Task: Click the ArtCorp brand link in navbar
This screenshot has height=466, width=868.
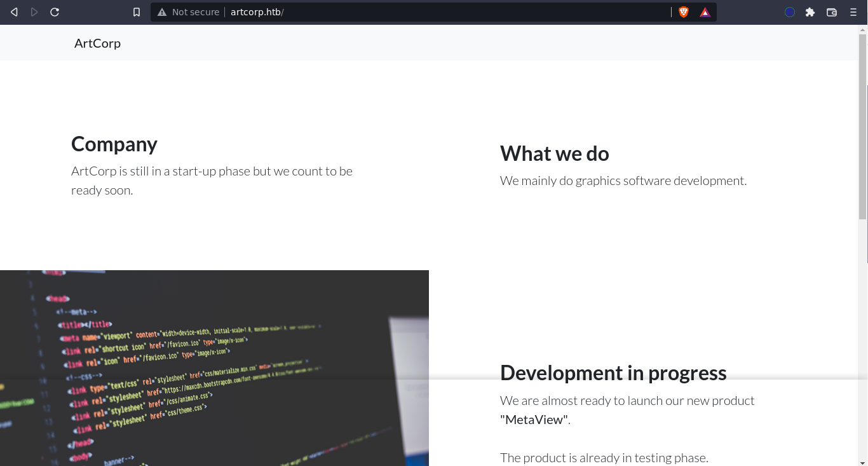Action: [97, 43]
